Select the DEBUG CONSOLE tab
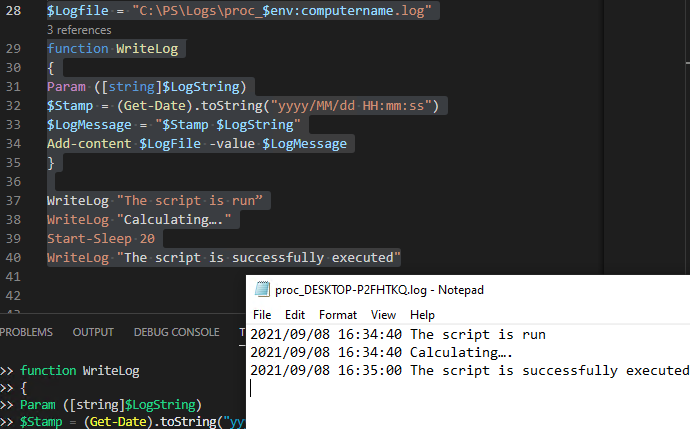The height and width of the screenshot is (429, 690). [176, 332]
